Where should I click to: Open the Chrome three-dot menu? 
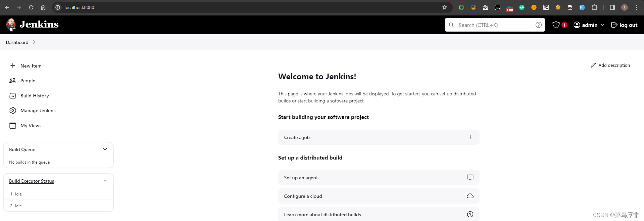pos(637,7)
